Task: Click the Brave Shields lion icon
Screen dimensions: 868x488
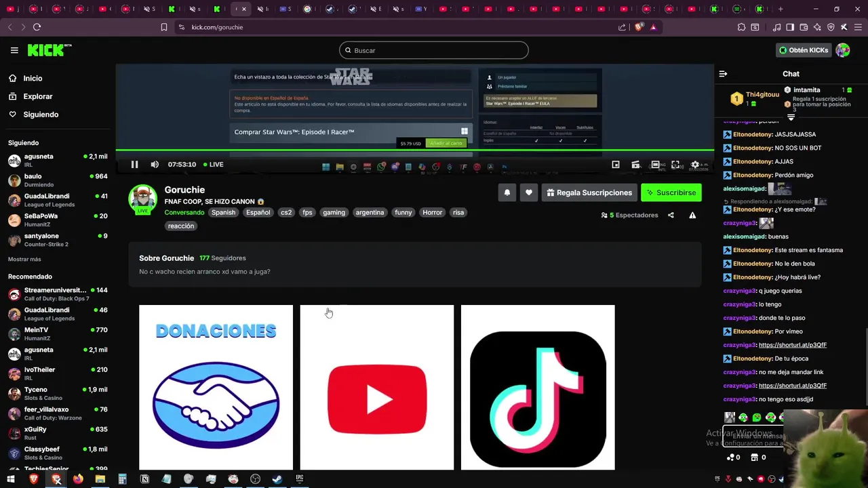Action: [x=639, y=27]
